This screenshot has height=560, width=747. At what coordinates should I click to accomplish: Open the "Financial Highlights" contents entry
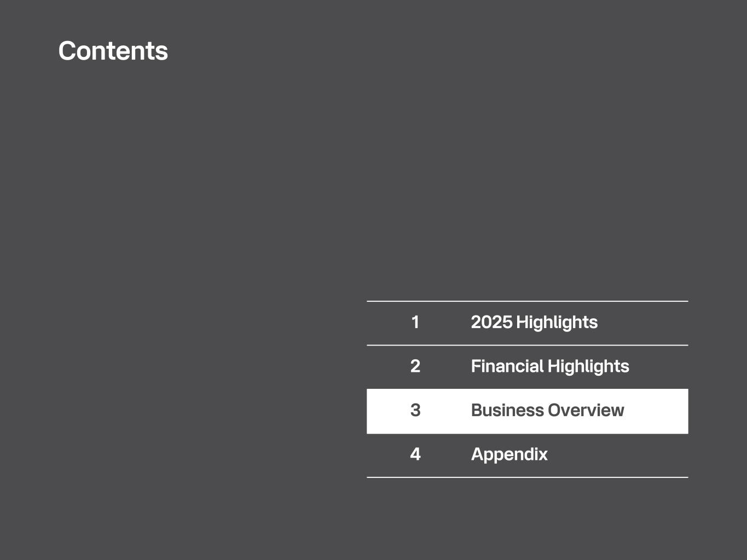point(549,366)
